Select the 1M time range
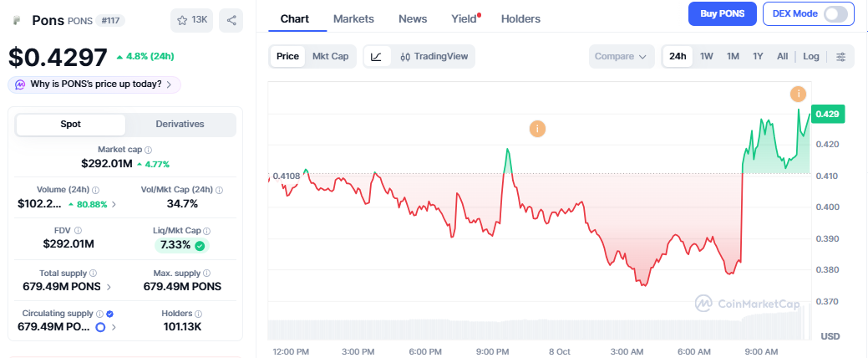Image resolution: width=868 pixels, height=358 pixels. point(733,57)
